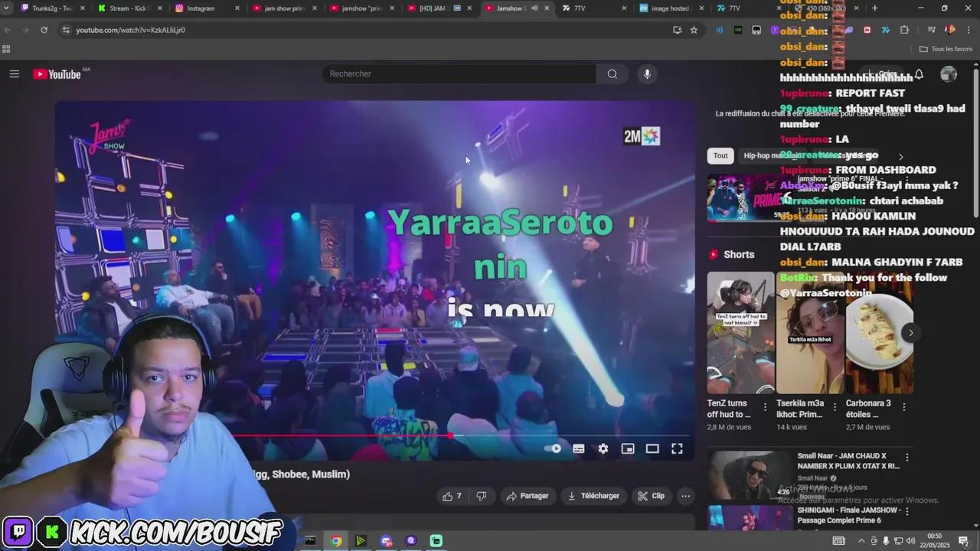
Task: Open more actions three-dot menu under video
Action: (x=686, y=496)
